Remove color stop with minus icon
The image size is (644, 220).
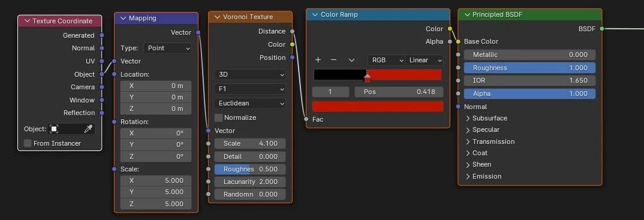tap(333, 60)
